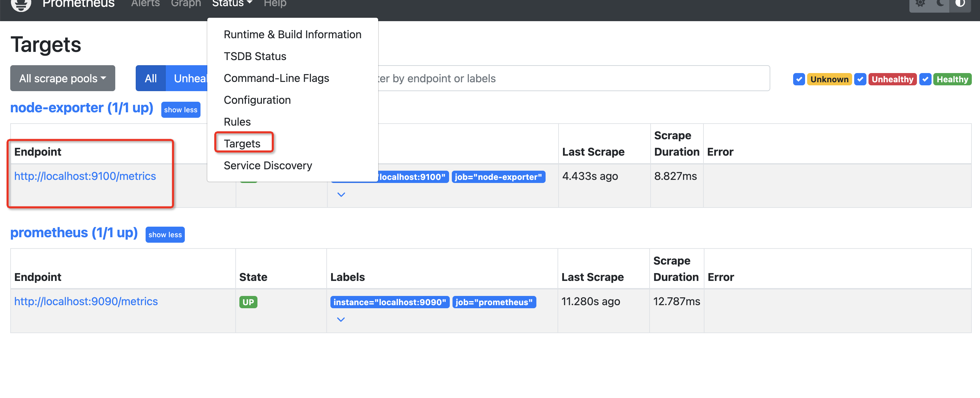
Task: Open http://localhost:9100/metrics endpoint link
Action: point(85,176)
